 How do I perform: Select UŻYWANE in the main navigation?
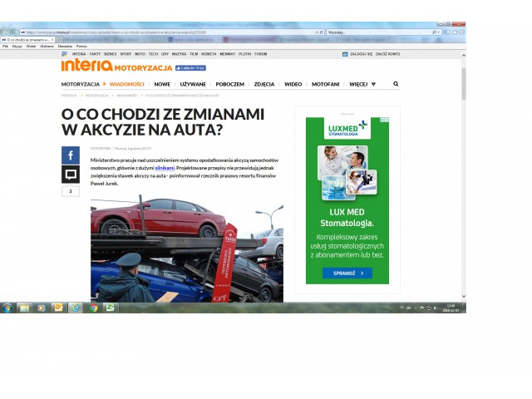(x=193, y=84)
